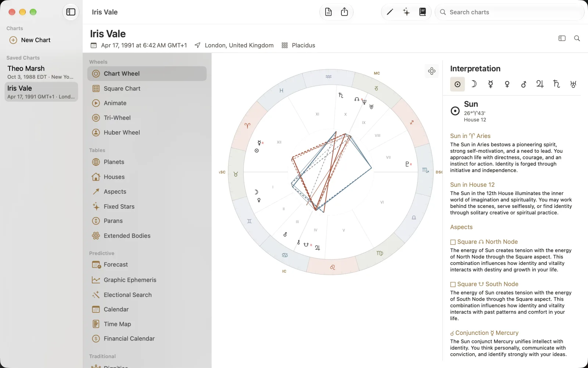This screenshot has width=588, height=368.
Task: Focus the Search charts field
Action: (510, 12)
